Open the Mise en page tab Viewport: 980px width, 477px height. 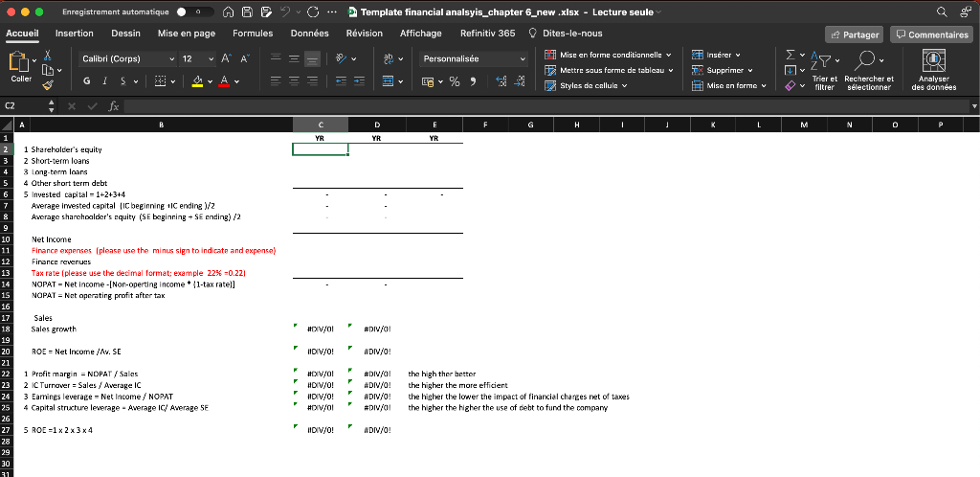tap(185, 34)
